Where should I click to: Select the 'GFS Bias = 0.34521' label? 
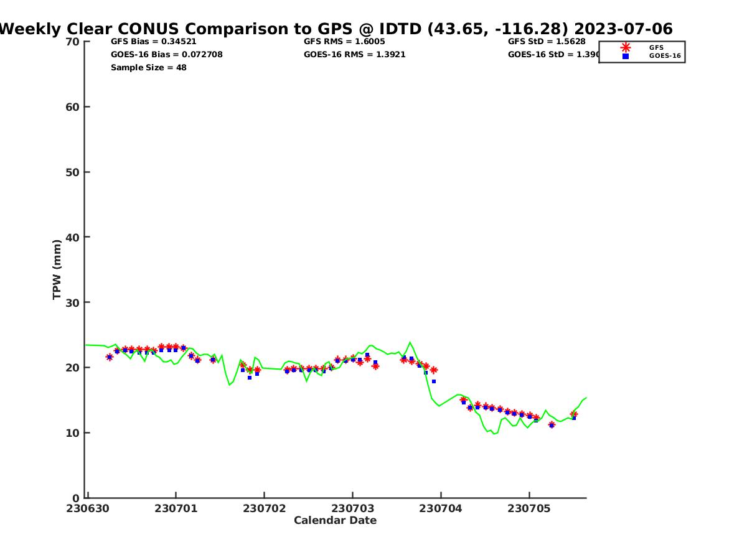coord(154,42)
